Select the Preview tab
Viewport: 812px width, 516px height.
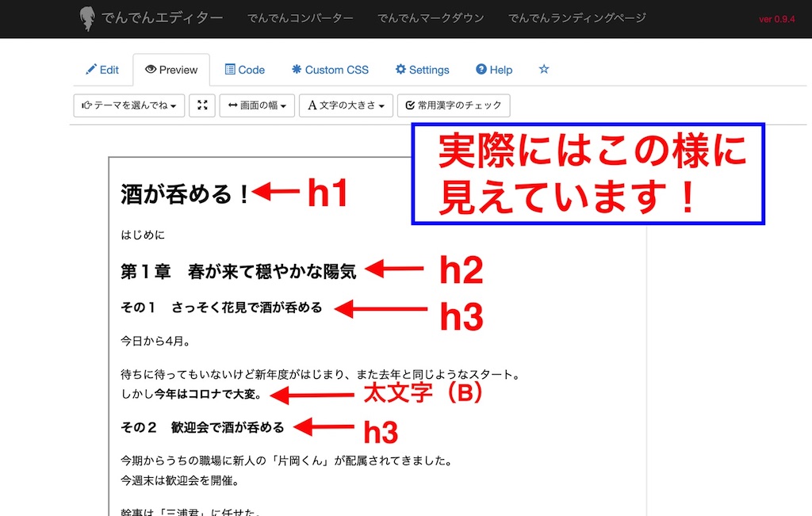pyautogui.click(x=171, y=70)
